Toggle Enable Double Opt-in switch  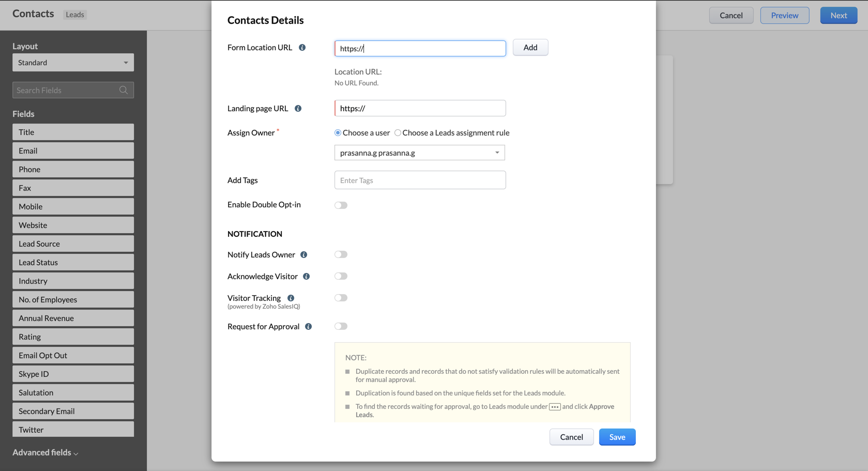coord(341,205)
